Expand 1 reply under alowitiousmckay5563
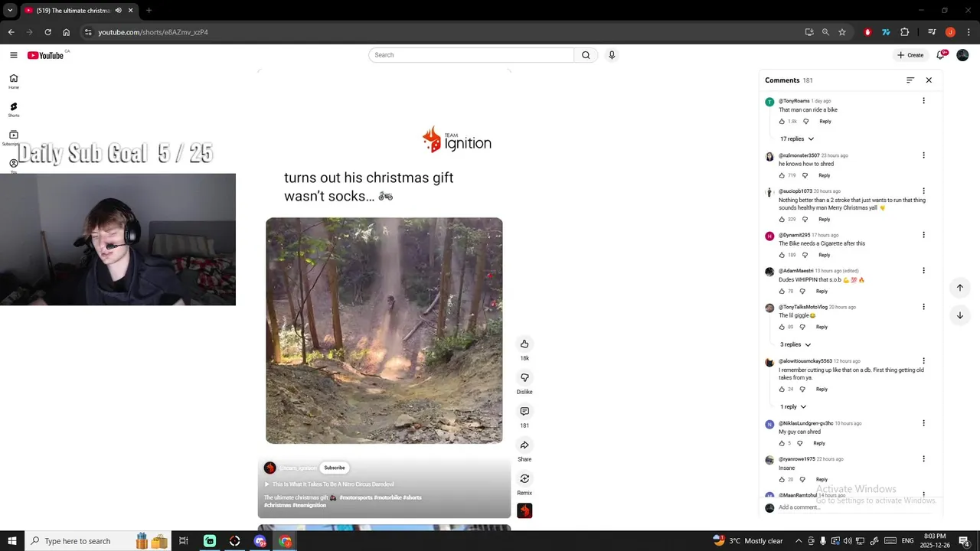 click(792, 406)
